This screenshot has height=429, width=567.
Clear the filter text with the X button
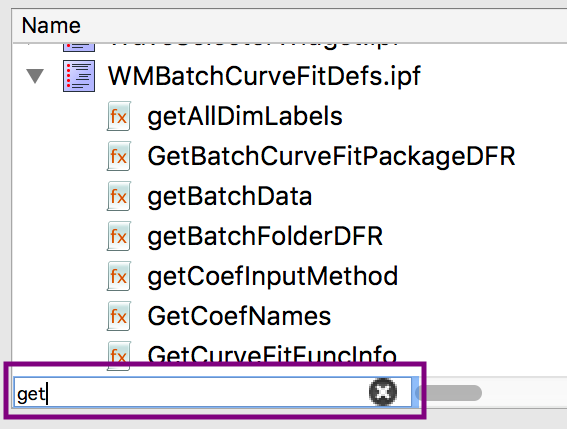click(383, 392)
